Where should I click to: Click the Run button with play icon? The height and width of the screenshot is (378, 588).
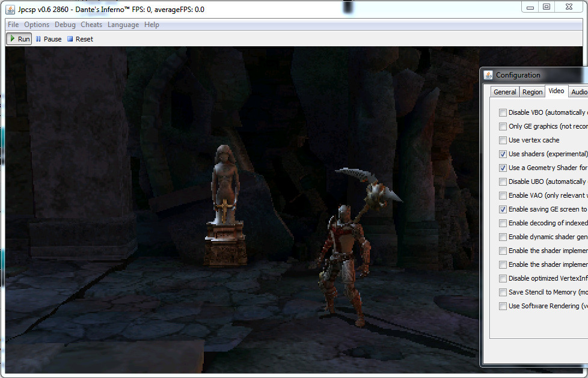click(x=19, y=39)
